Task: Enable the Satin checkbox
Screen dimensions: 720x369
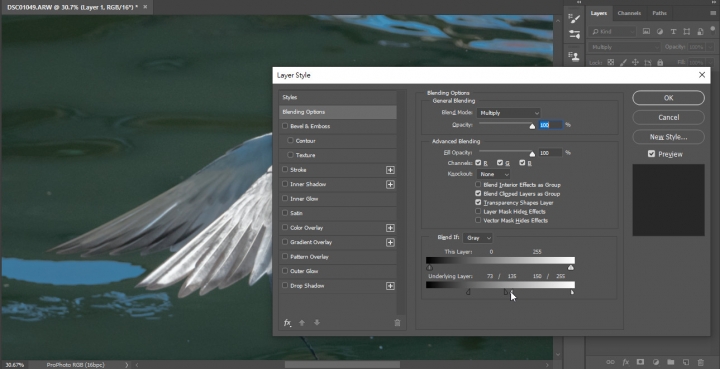Action: [x=285, y=213]
